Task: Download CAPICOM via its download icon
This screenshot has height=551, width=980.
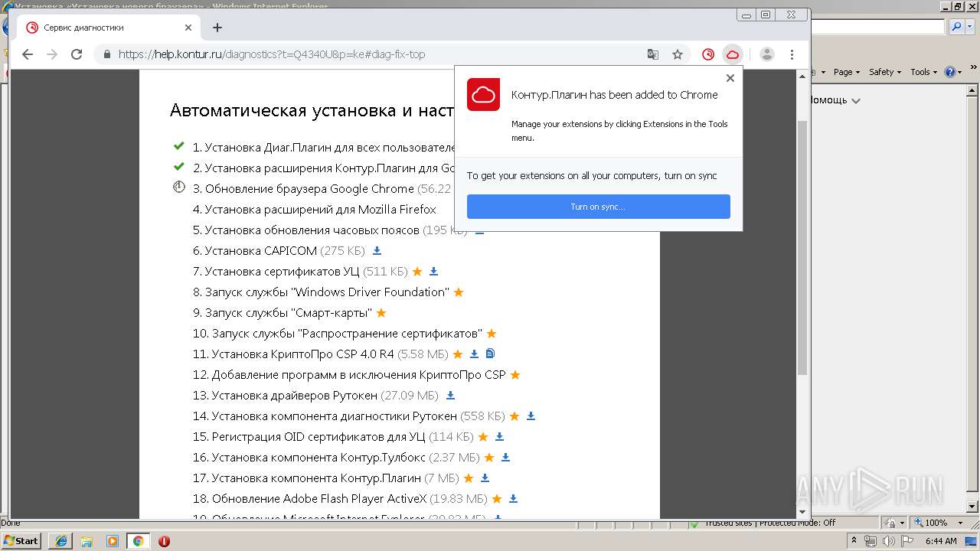Action: pyautogui.click(x=377, y=251)
